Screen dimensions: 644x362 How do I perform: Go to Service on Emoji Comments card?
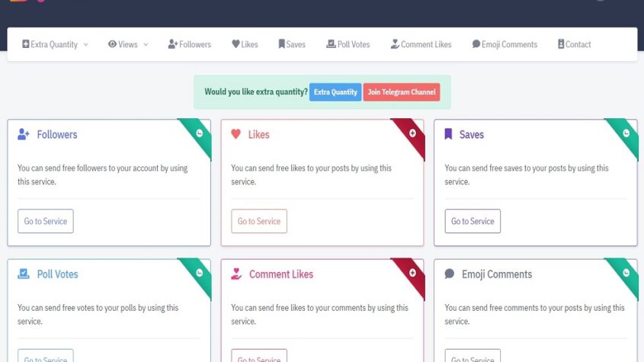click(473, 356)
